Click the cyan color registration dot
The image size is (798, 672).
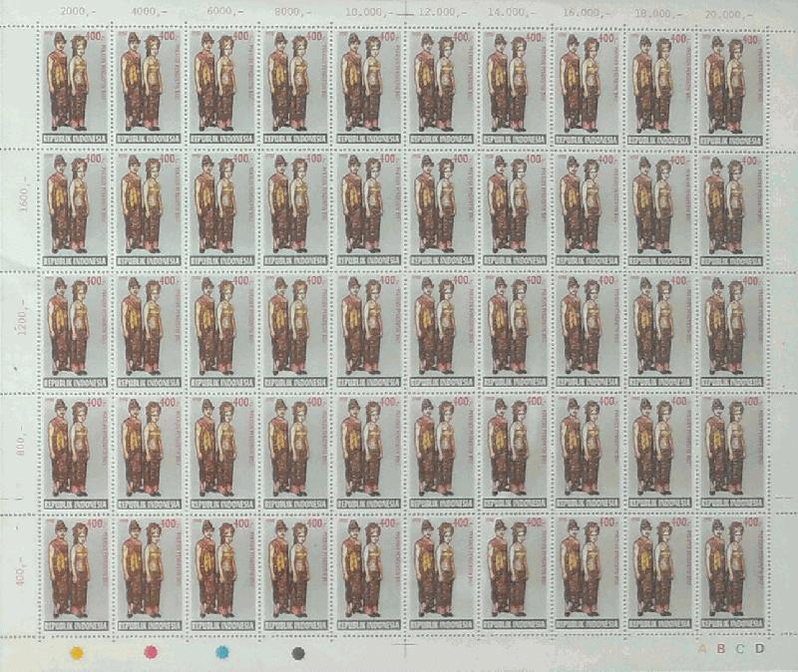click(223, 653)
